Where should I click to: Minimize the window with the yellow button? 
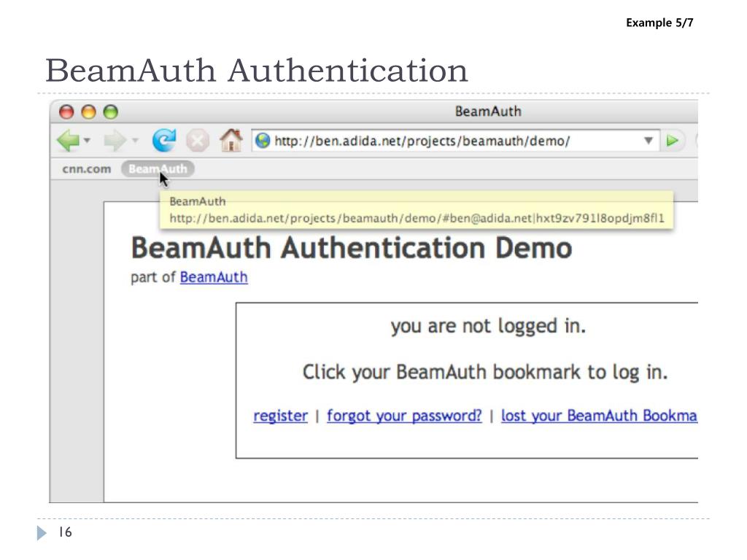(x=88, y=112)
